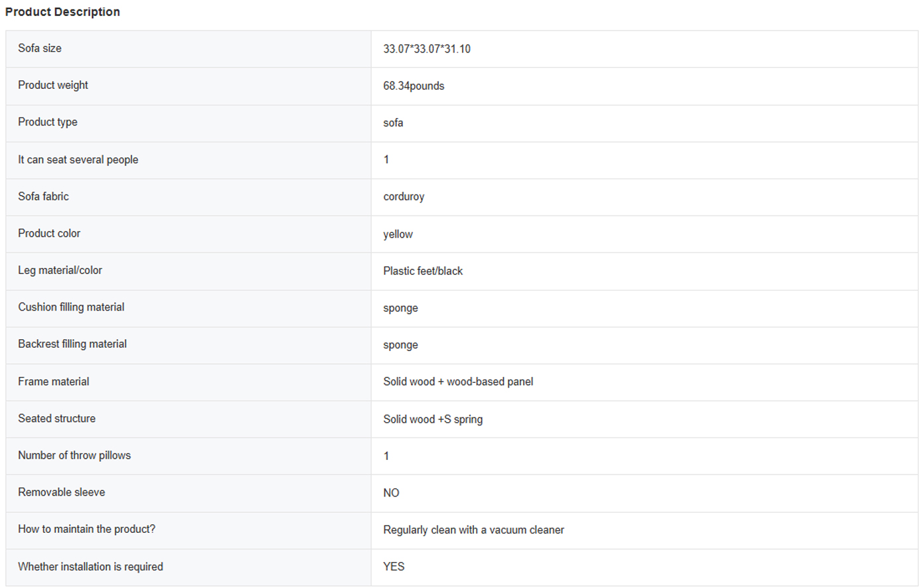The height and width of the screenshot is (588, 924).
Task: Click the Solid wood + wood-based panel value
Action: [458, 382]
